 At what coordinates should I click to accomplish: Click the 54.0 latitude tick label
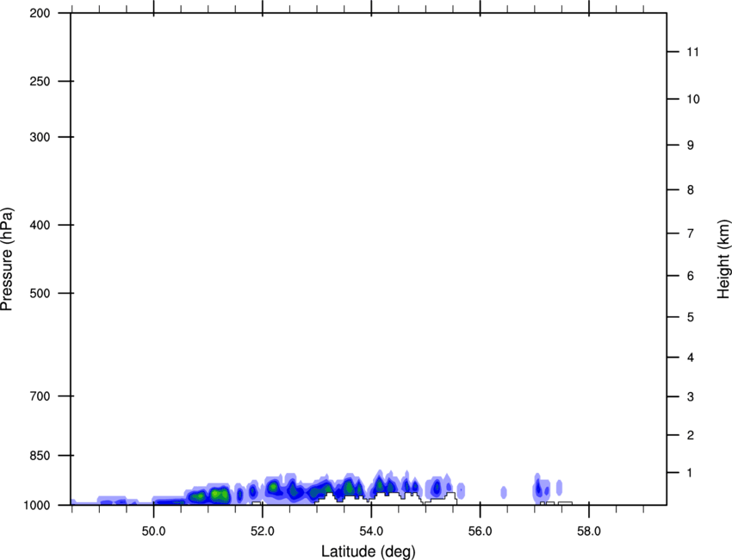pos(372,532)
